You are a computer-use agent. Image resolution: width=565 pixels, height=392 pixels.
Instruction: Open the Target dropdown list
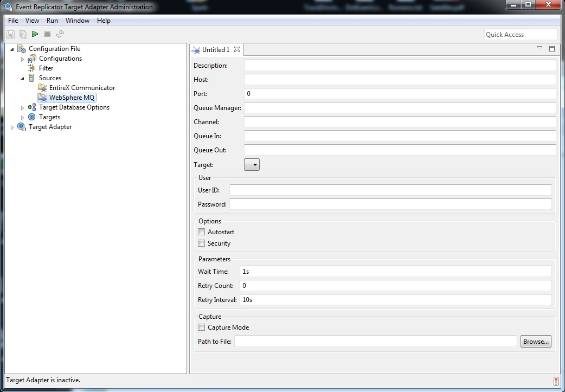click(x=252, y=164)
